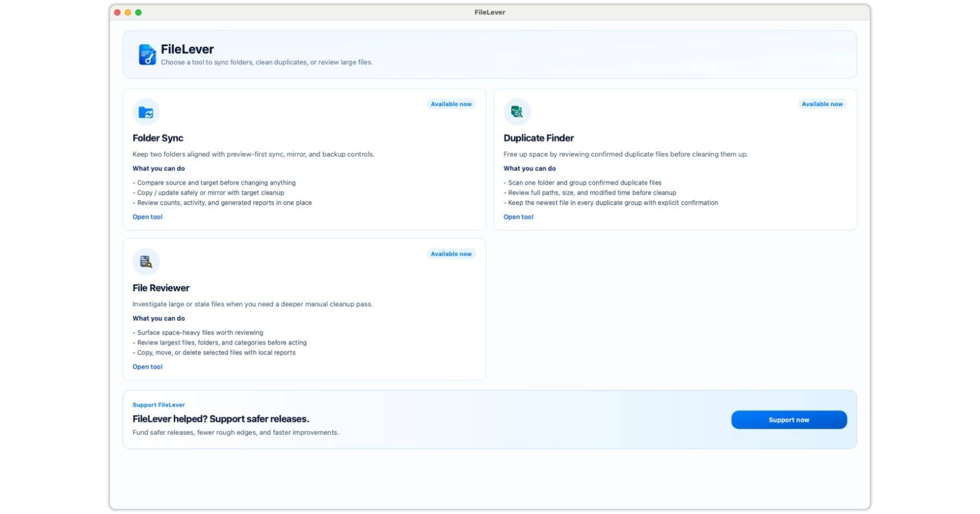Close the FileLever window with red button
Screen dimensions: 980x514
point(117,13)
